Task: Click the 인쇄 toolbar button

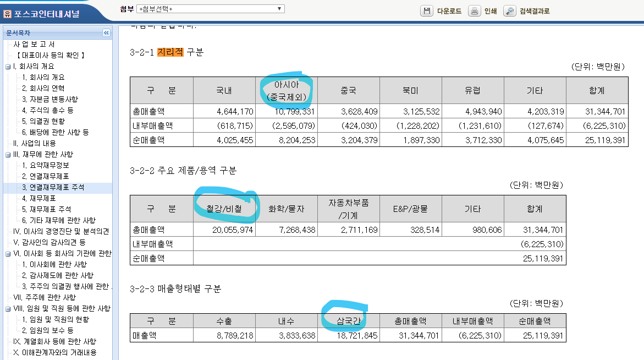Action: pos(491,10)
